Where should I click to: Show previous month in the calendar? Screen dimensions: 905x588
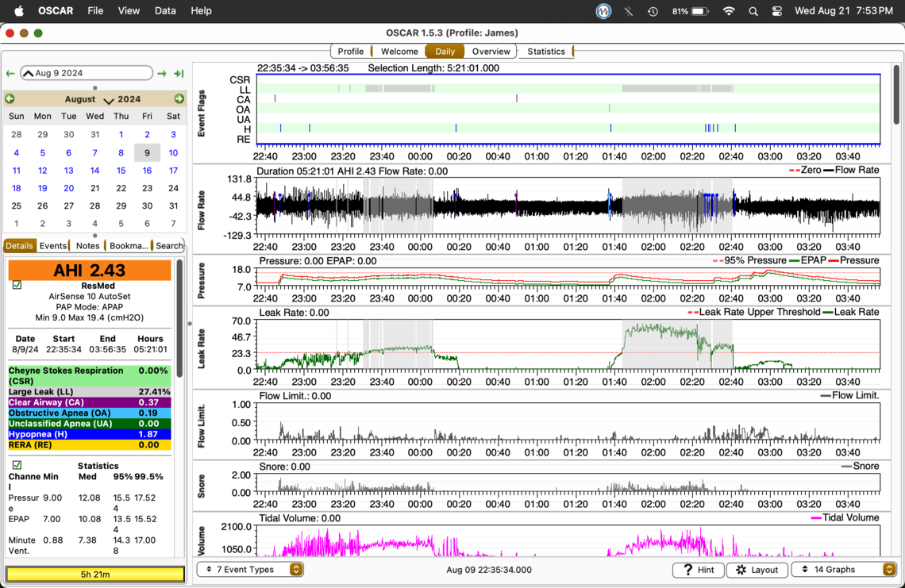click(x=10, y=99)
